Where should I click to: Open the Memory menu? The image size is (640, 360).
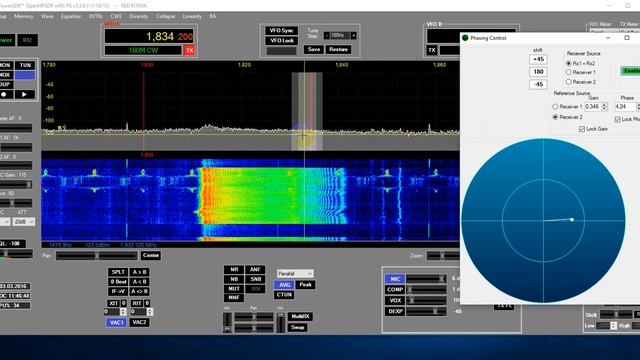24,16
